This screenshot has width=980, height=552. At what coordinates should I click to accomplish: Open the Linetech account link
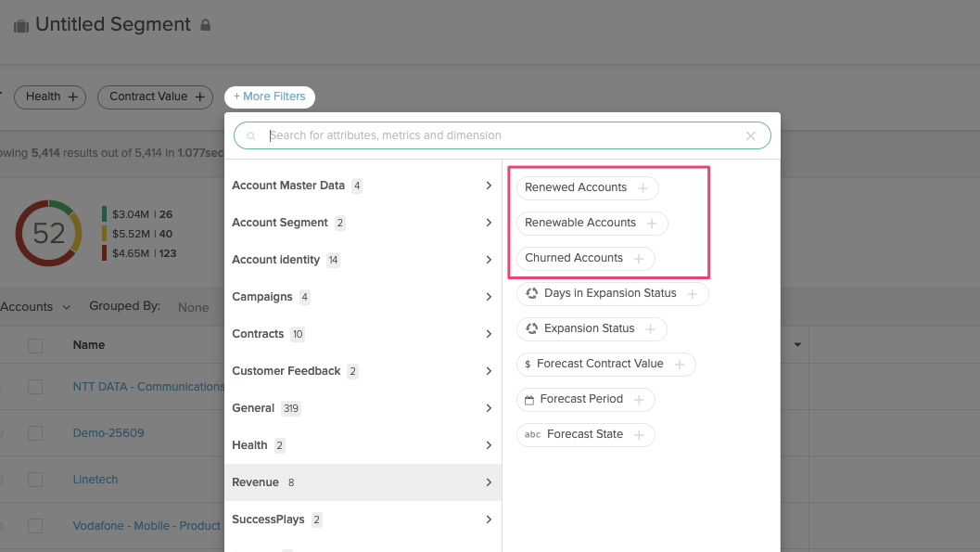pyautogui.click(x=95, y=480)
